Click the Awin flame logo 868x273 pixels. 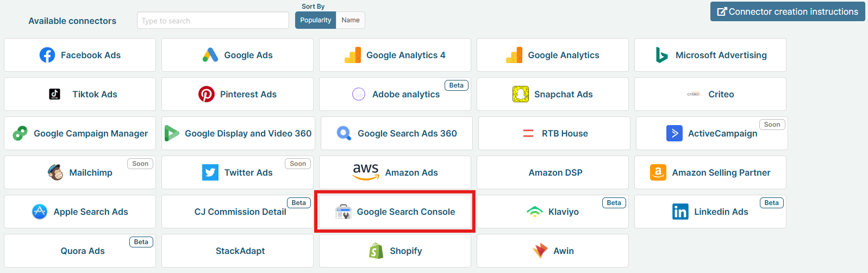(x=540, y=251)
